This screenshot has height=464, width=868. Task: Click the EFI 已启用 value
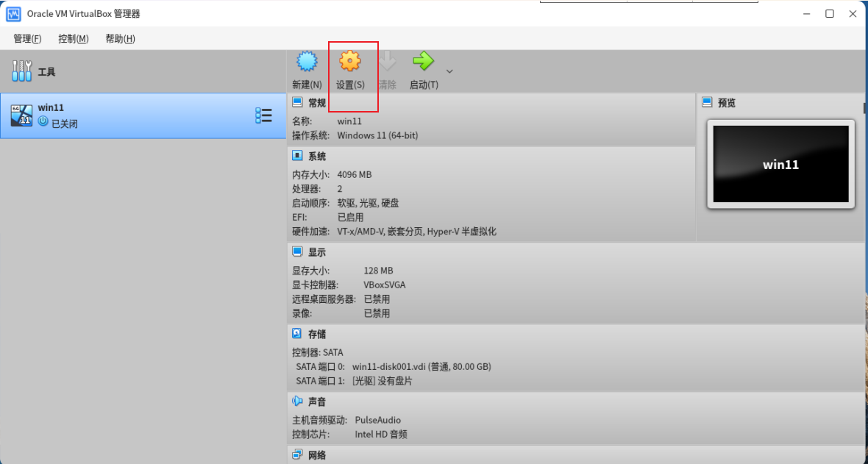point(350,218)
